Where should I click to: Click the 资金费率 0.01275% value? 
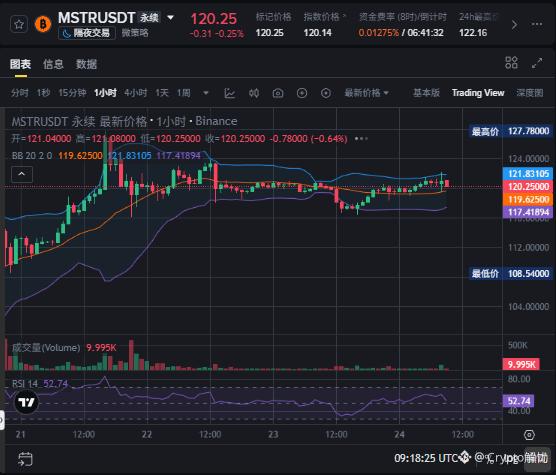coord(378,33)
